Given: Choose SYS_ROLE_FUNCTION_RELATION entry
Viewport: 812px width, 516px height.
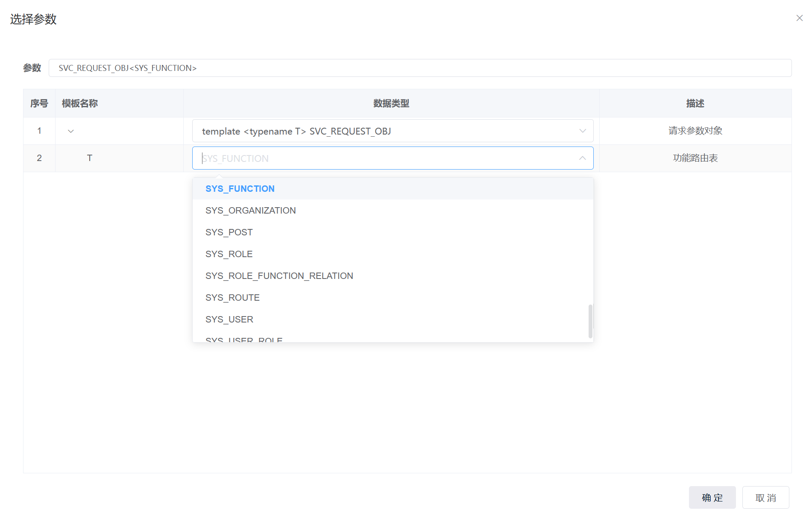Looking at the screenshot, I should coord(279,276).
